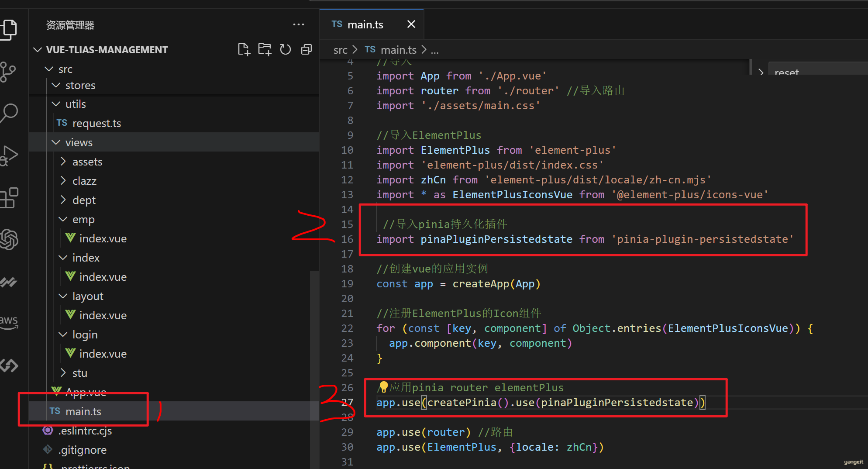This screenshot has height=469, width=868.
Task: Open request.ts in the utils folder
Action: click(174, 123)
